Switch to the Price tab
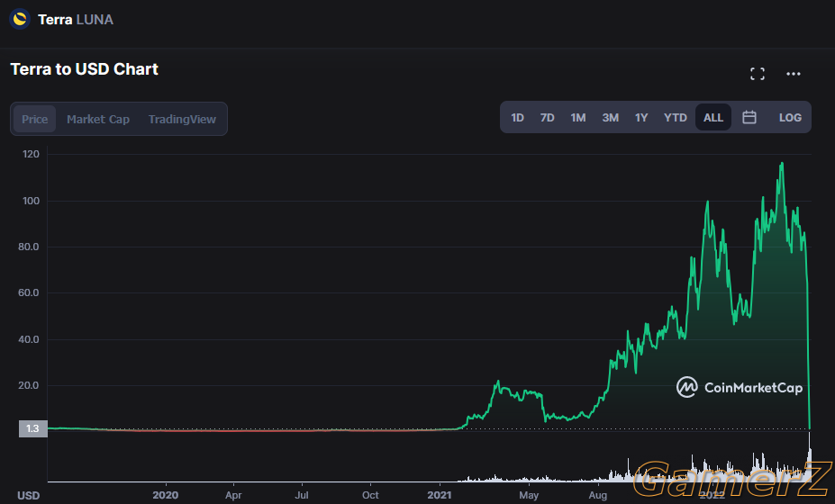 point(34,119)
